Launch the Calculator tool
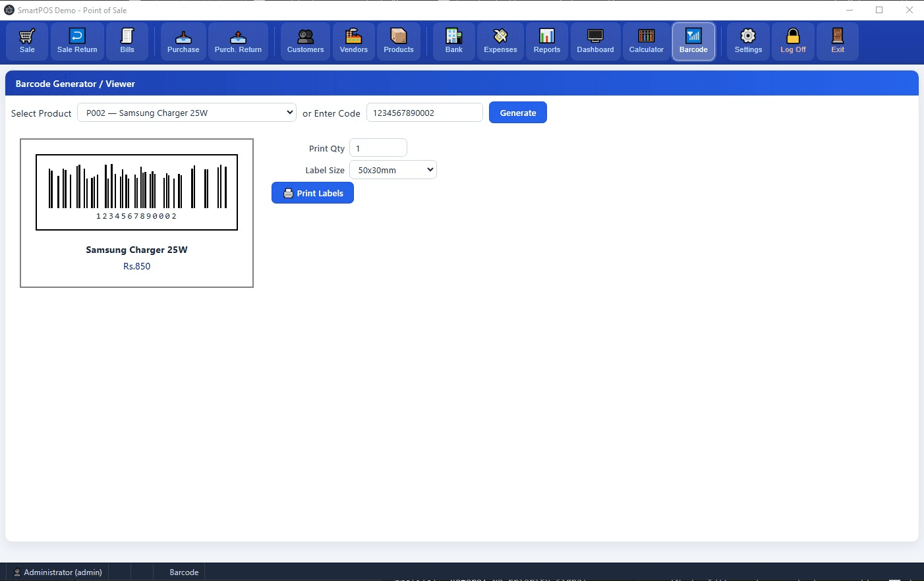 tap(646, 41)
